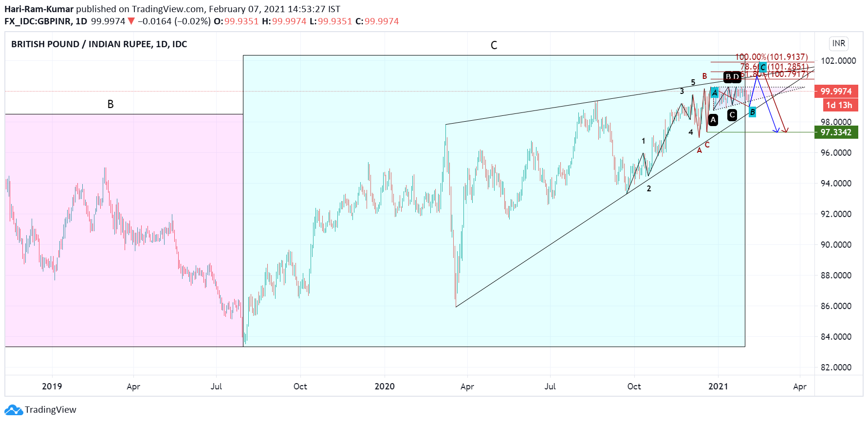The image size is (868, 423).
Task: Click the 100.00%(101.9137) Fibonacci label
Action: (x=772, y=57)
